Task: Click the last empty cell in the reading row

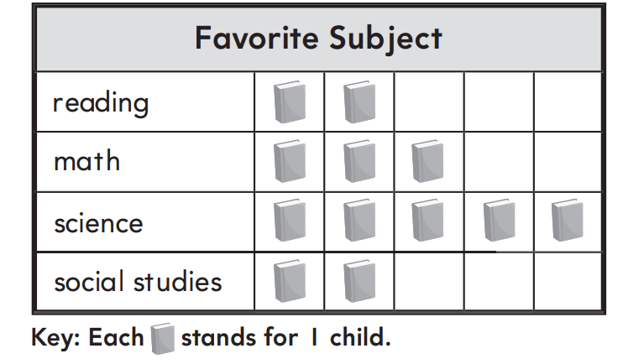Action: pyautogui.click(x=568, y=102)
